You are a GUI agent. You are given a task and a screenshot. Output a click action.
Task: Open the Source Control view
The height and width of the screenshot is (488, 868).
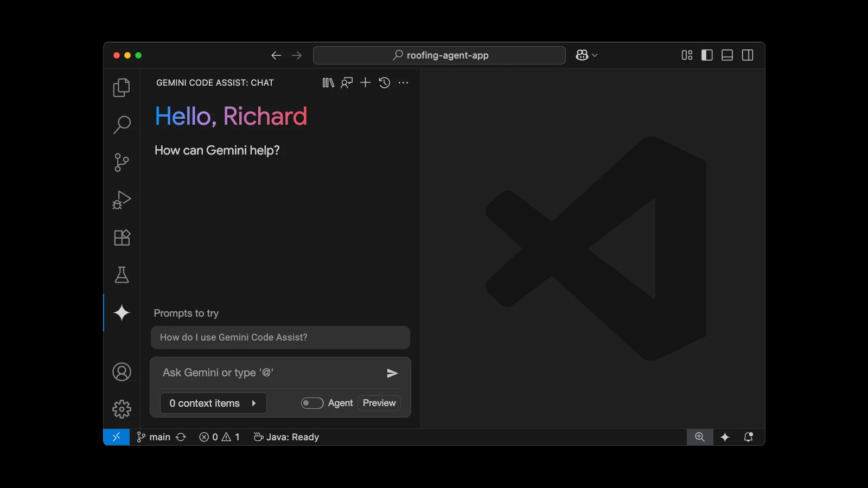[x=122, y=162]
